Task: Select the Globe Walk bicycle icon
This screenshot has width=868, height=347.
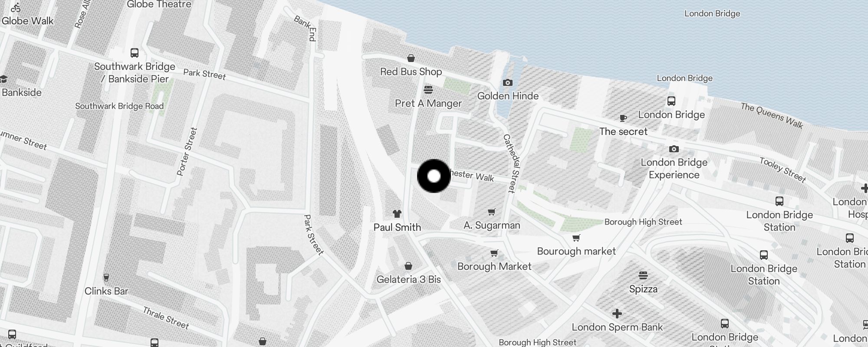Action: pos(16,7)
